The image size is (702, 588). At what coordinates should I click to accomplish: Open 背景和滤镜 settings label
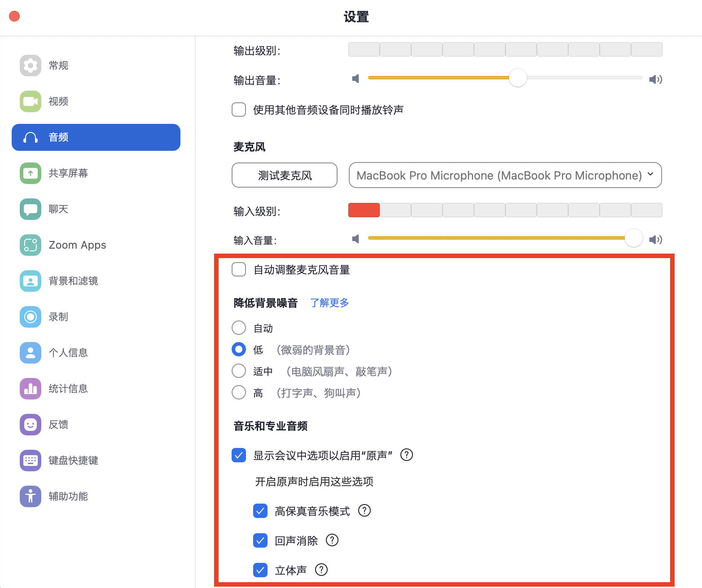(x=73, y=281)
